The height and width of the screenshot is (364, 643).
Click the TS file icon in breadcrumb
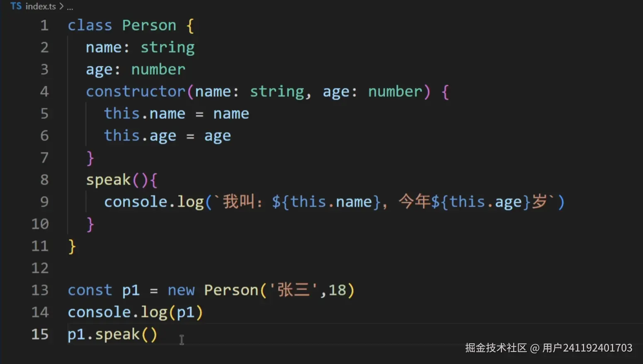pos(16,6)
